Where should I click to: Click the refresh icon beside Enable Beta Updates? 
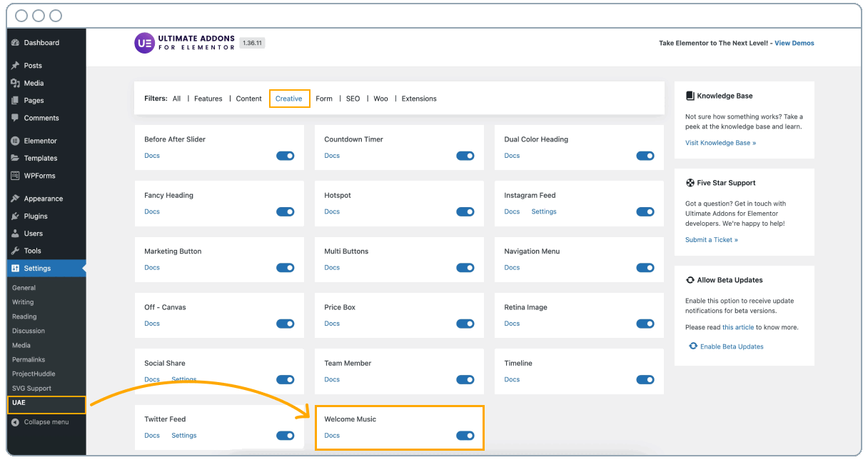(x=693, y=346)
